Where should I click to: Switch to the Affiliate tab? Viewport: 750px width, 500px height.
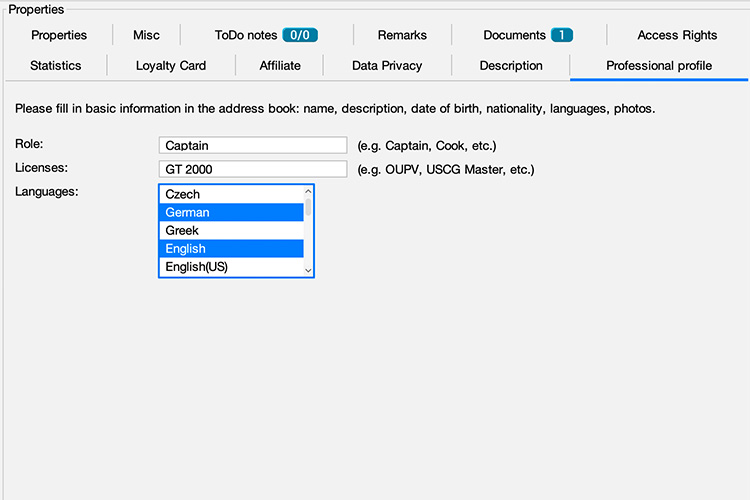point(280,66)
